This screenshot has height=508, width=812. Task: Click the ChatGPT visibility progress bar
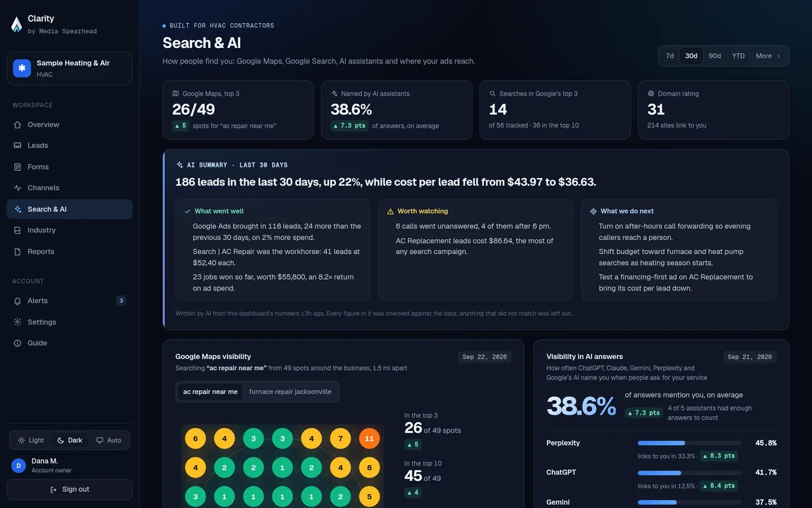tap(690, 473)
